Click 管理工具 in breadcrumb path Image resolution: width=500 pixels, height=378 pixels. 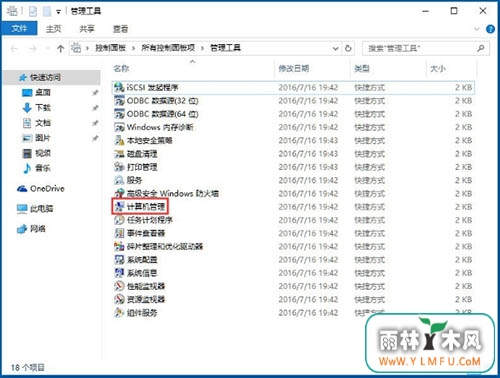point(225,48)
